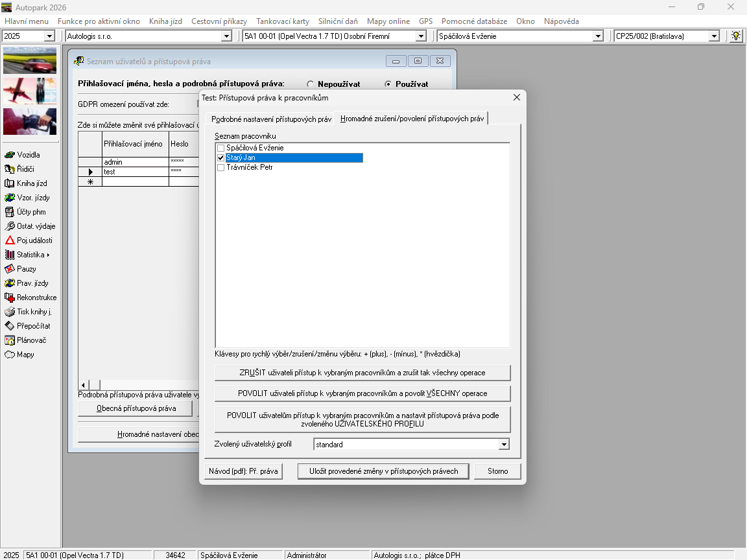This screenshot has width=747, height=560.
Task: Open Účty phm sidebar icon
Action: [x=10, y=212]
